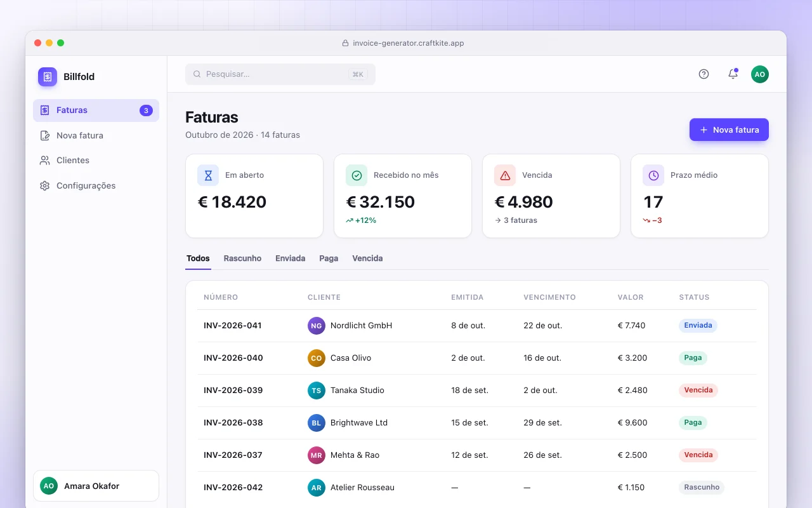Click the warning triangle icon on Vencida card

(505, 175)
